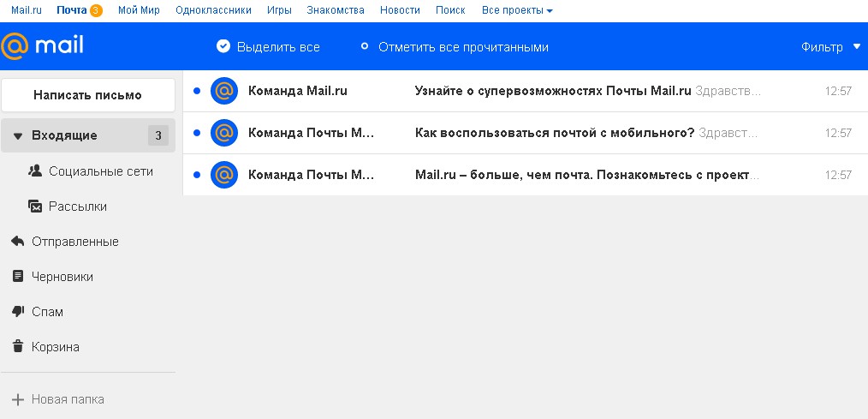Click the Черновики document icon
The image size is (868, 419).
coord(18,276)
